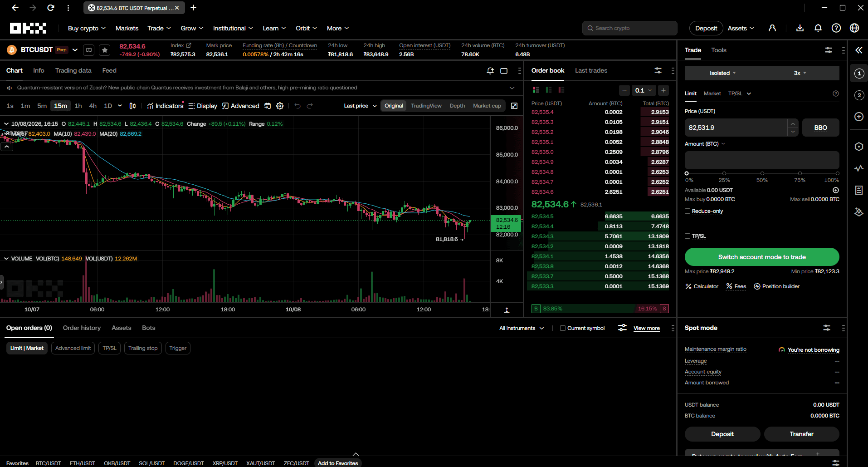The width and height of the screenshot is (868, 467).
Task: Open the Isolated margin mode dropdown
Action: click(723, 73)
